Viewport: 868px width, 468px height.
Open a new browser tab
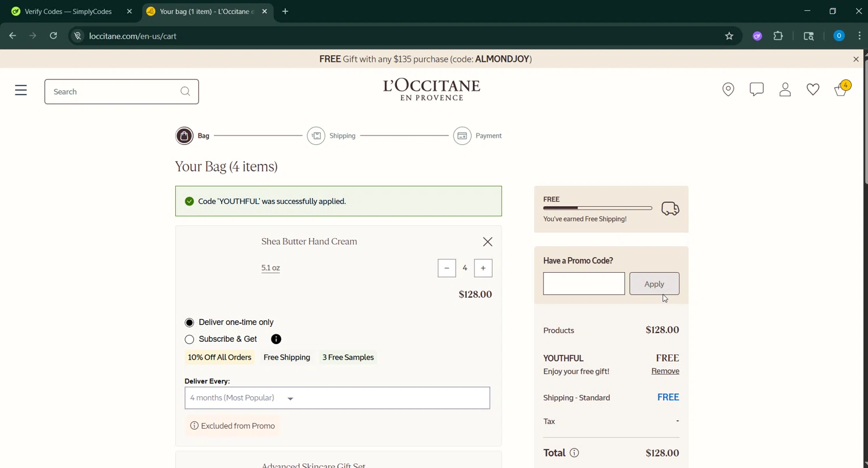pyautogui.click(x=285, y=12)
